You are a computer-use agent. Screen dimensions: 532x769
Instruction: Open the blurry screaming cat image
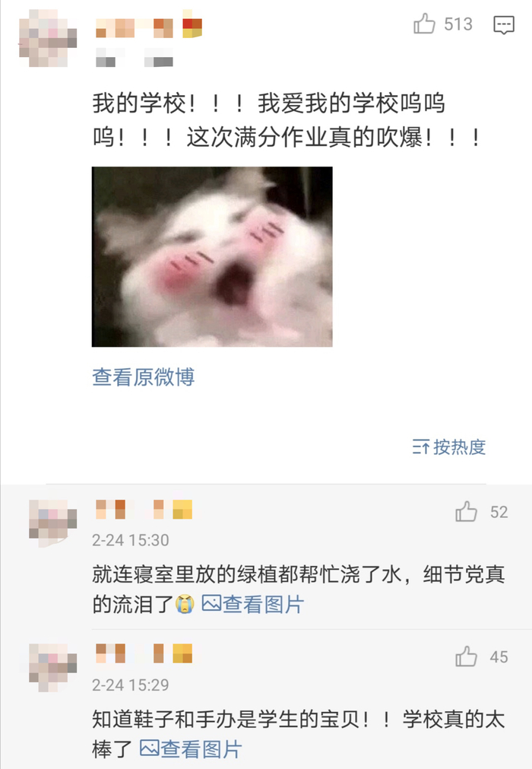click(212, 256)
